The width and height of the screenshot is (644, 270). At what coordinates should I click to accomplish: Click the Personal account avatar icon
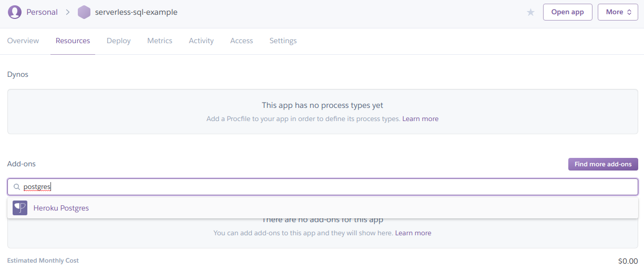click(x=15, y=12)
